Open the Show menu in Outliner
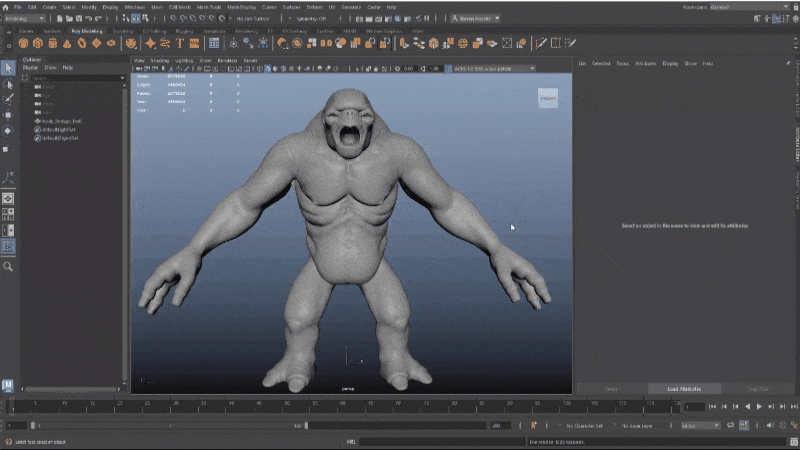The height and width of the screenshot is (450, 800). tap(49, 68)
